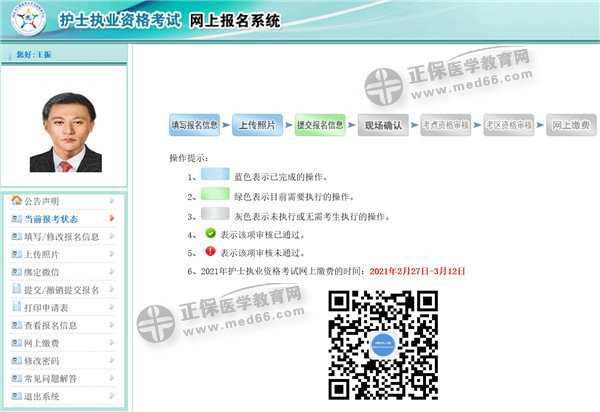The width and height of the screenshot is (600, 412).
Task: Click the icon beside 上传照片 in sidebar
Action: click(16, 255)
